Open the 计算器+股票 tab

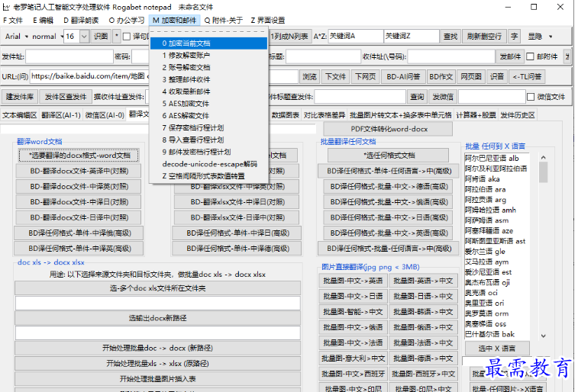click(476, 115)
